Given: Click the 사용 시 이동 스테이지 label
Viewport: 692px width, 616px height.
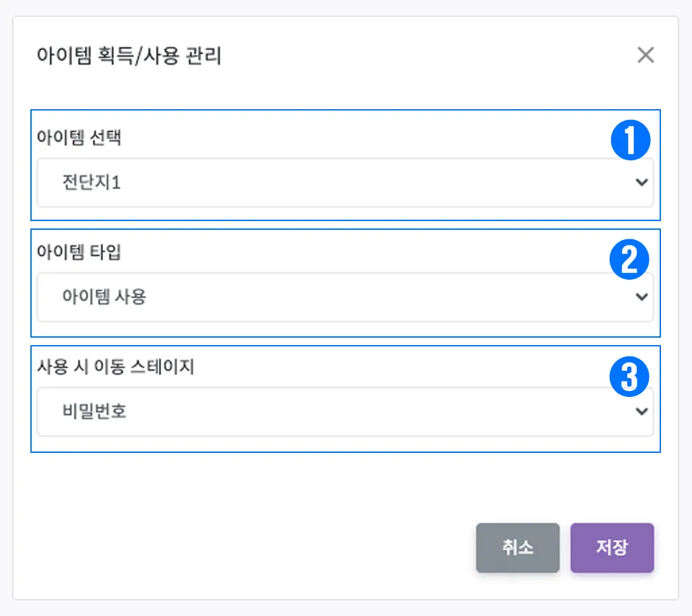Looking at the screenshot, I should [115, 367].
